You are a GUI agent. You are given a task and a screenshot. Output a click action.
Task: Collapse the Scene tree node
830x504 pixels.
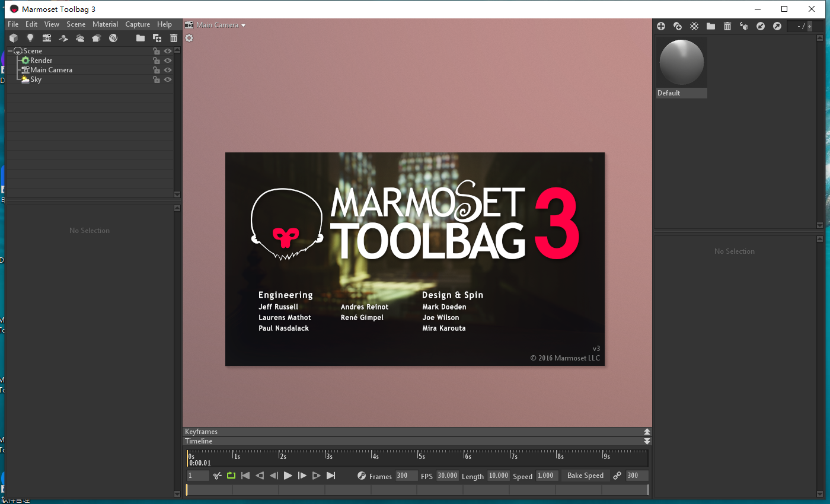(x=10, y=51)
